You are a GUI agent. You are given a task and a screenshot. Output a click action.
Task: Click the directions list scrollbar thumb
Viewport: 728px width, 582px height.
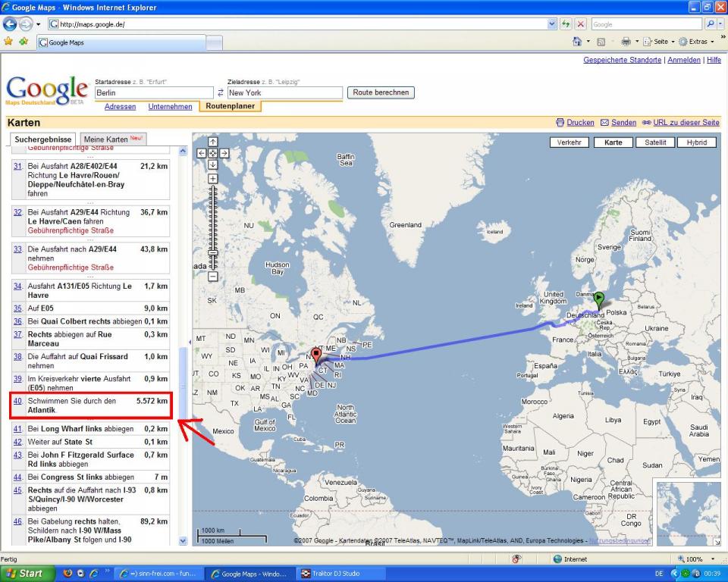[x=183, y=383]
